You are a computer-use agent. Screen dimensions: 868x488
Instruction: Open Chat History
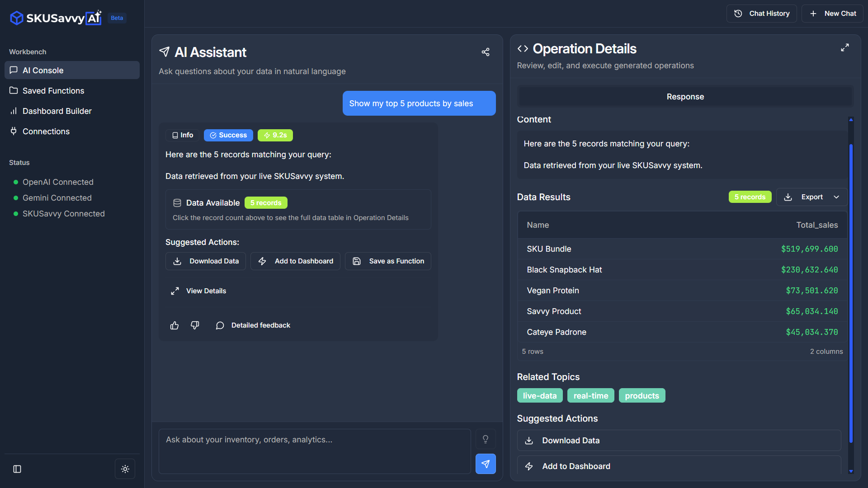(761, 13)
